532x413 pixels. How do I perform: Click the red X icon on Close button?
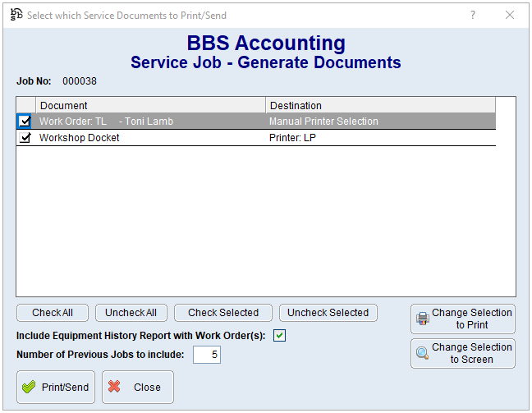(x=115, y=388)
